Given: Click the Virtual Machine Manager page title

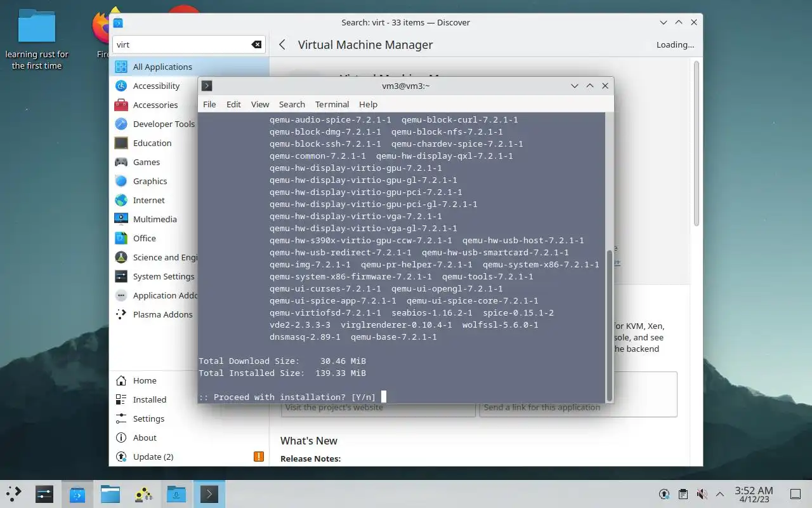Looking at the screenshot, I should click(365, 44).
